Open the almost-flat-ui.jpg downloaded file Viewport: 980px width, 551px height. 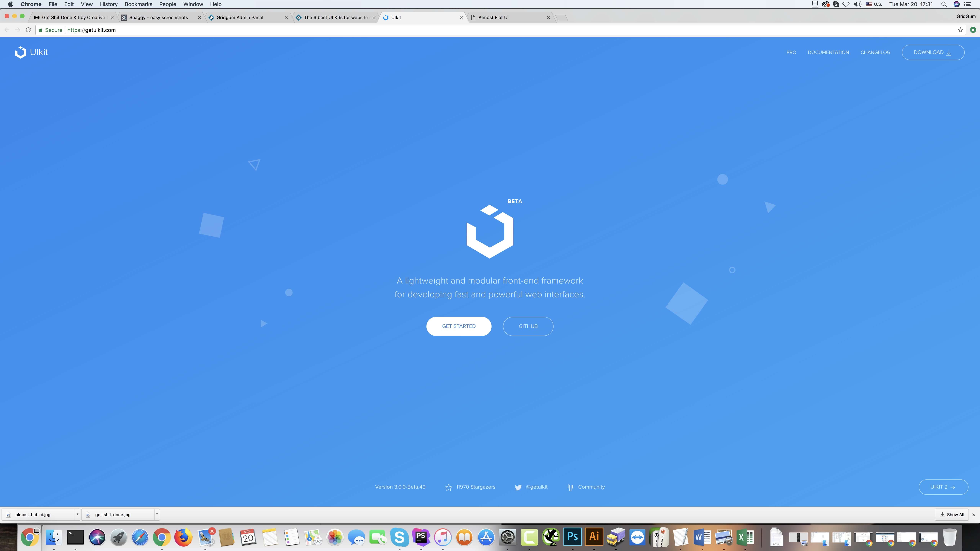pos(38,514)
